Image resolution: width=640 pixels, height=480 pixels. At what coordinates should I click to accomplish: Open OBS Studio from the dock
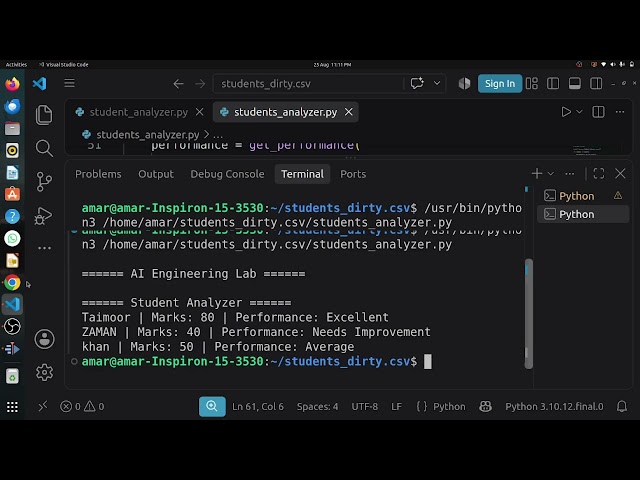pyautogui.click(x=12, y=327)
